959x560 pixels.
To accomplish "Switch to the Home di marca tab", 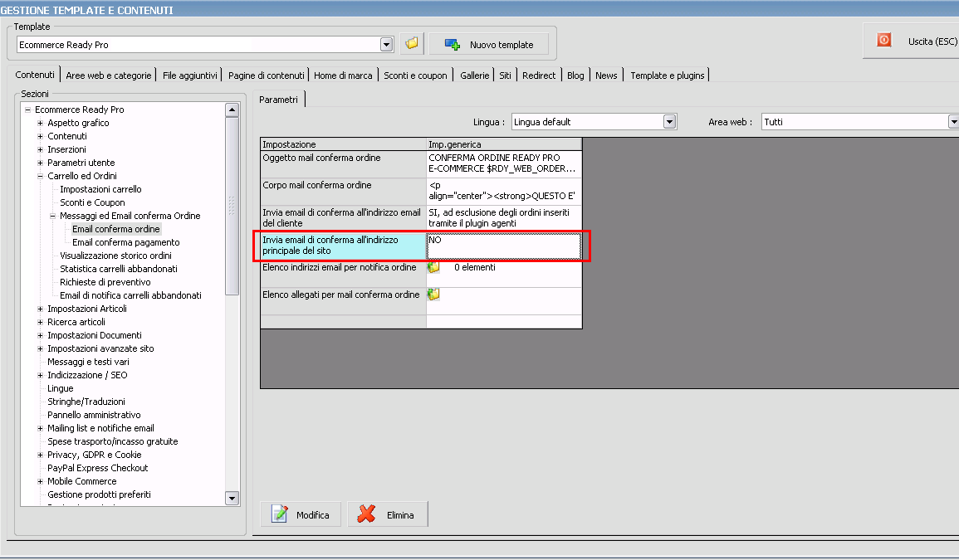I will (x=343, y=75).
